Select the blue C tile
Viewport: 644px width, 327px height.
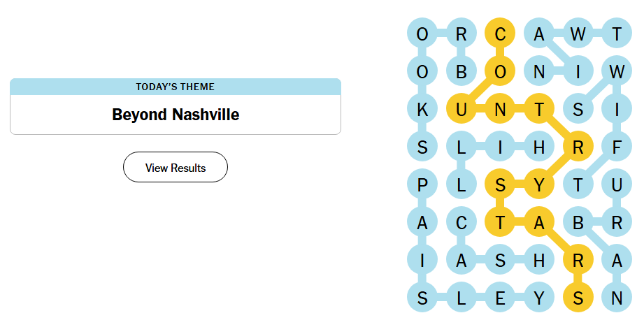(x=461, y=222)
